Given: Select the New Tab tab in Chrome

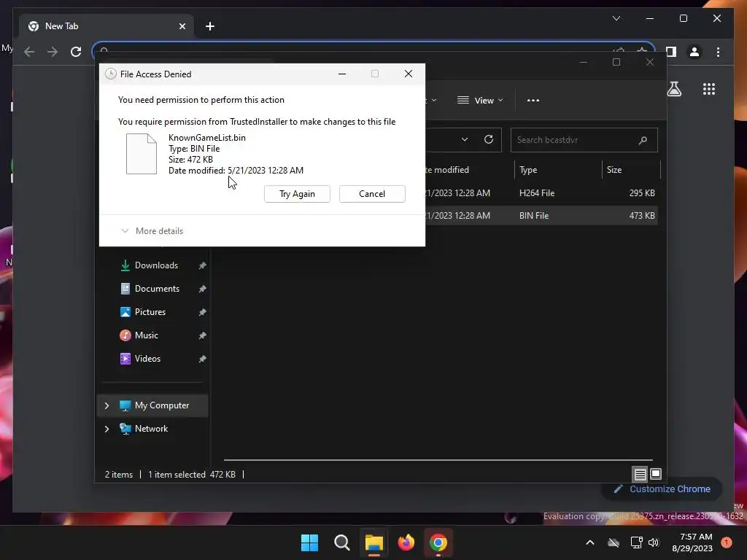Looking at the screenshot, I should (x=105, y=26).
